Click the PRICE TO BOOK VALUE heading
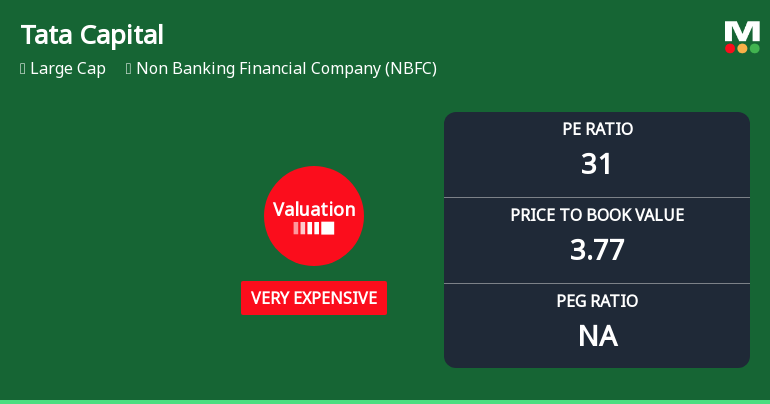 [597, 215]
